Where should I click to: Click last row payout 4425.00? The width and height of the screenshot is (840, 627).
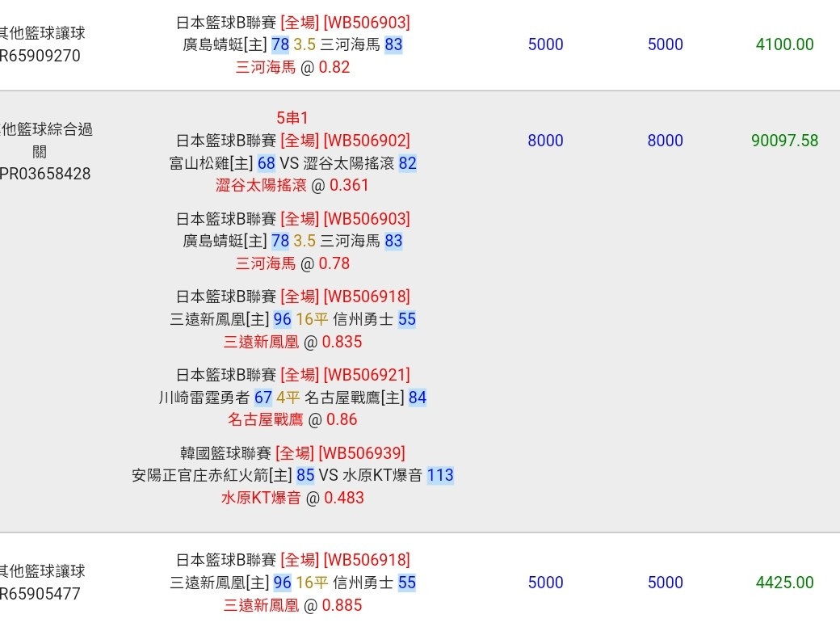[784, 583]
